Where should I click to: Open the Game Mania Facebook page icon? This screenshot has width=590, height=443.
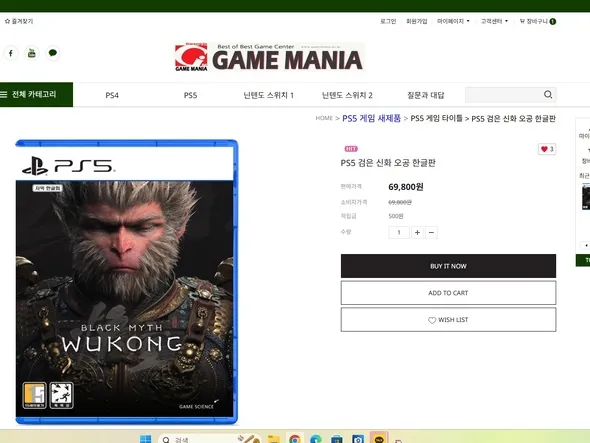pyautogui.click(x=11, y=53)
